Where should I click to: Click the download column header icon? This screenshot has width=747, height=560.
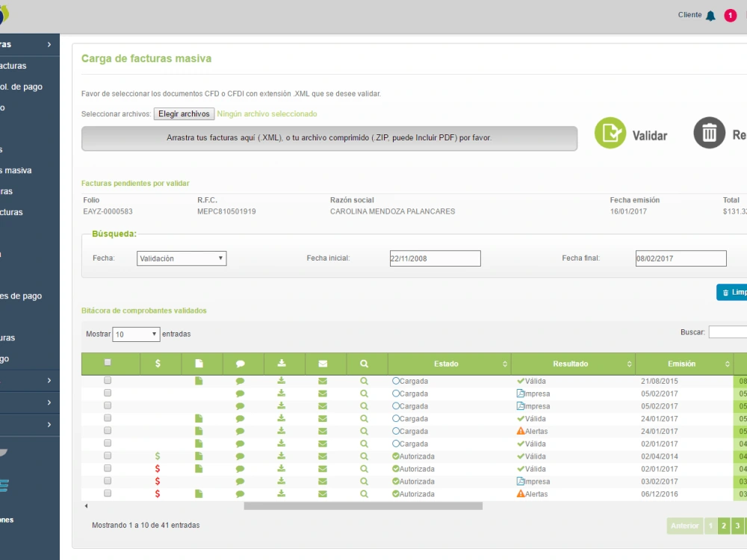pyautogui.click(x=282, y=364)
